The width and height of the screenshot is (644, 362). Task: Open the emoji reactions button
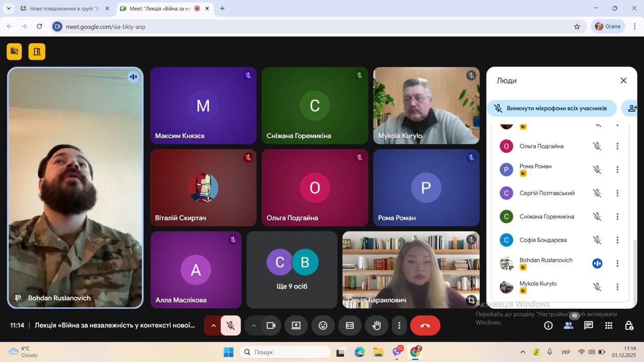tap(323, 326)
